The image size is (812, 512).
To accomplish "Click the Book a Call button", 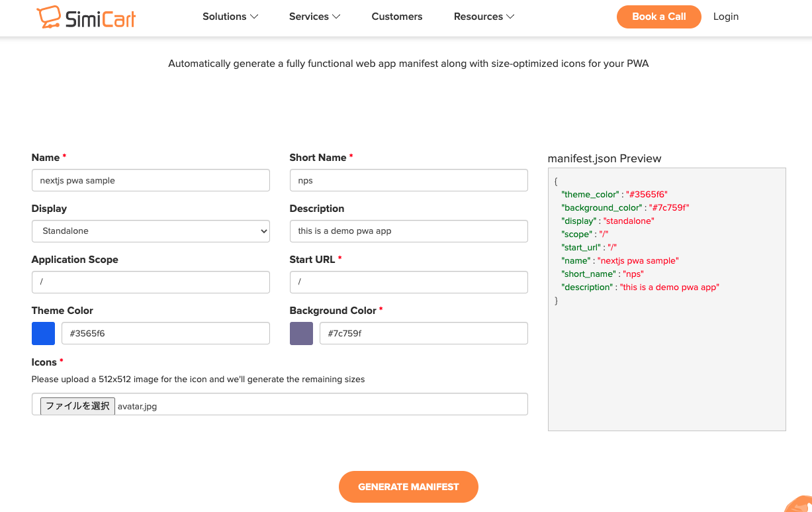I will click(x=658, y=17).
